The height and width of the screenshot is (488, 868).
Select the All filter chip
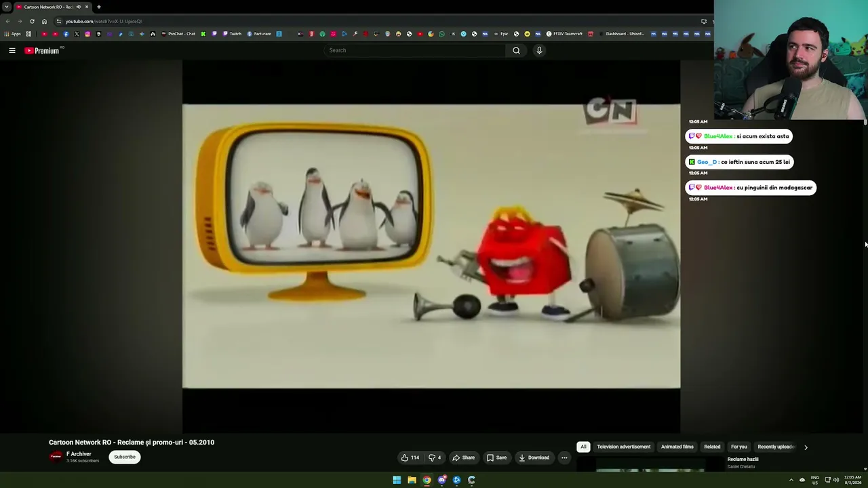click(x=583, y=447)
